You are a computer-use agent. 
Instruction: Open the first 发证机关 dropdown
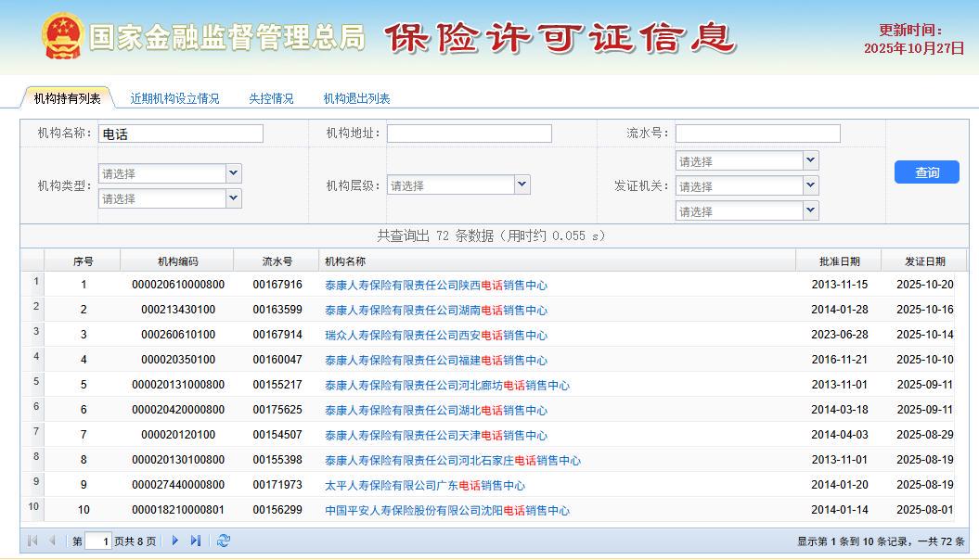click(810, 161)
